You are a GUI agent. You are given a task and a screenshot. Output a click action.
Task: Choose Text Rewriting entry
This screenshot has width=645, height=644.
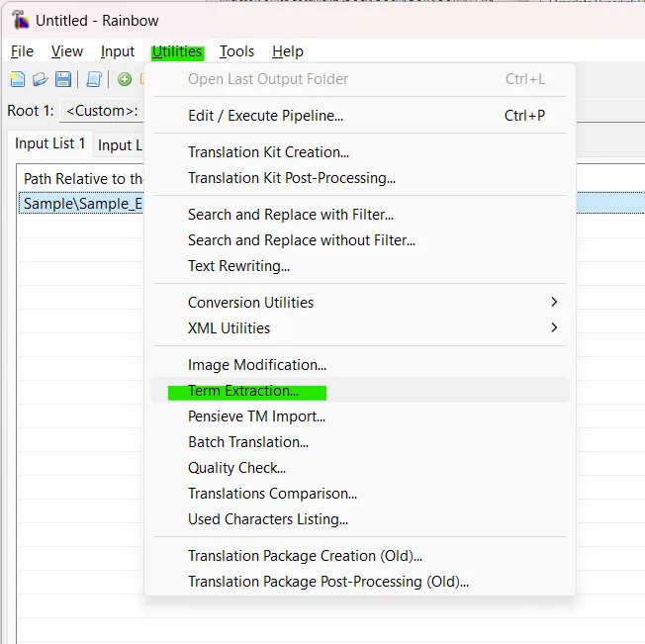(x=360, y=266)
